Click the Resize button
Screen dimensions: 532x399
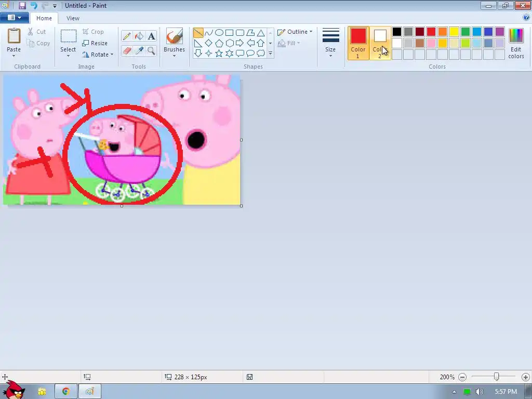tap(95, 43)
